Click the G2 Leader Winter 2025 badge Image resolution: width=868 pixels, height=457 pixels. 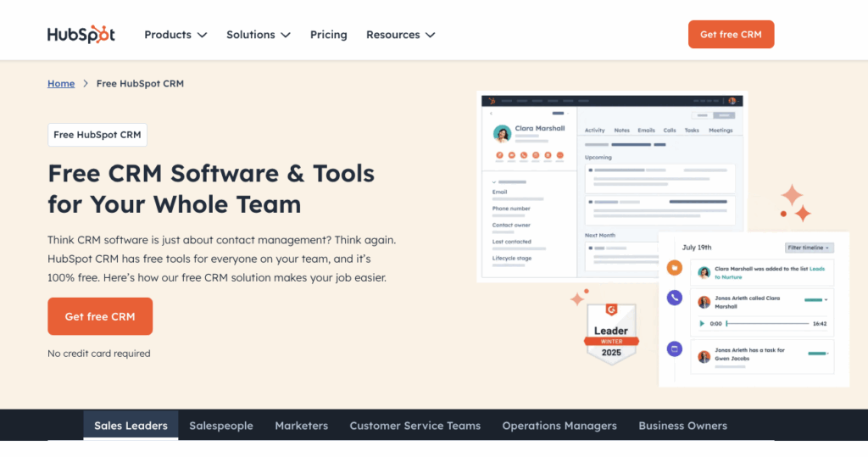(x=611, y=334)
